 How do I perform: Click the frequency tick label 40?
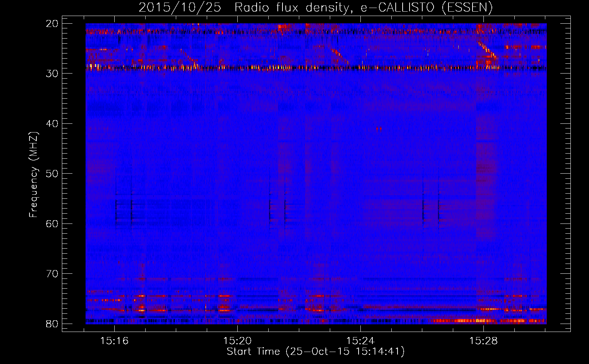(x=52, y=124)
